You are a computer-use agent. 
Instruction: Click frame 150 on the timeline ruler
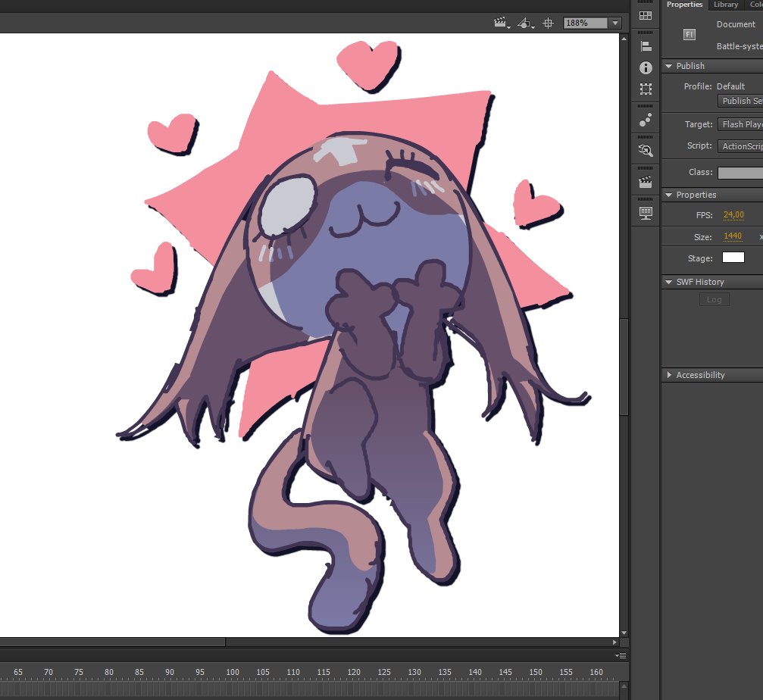point(535,672)
